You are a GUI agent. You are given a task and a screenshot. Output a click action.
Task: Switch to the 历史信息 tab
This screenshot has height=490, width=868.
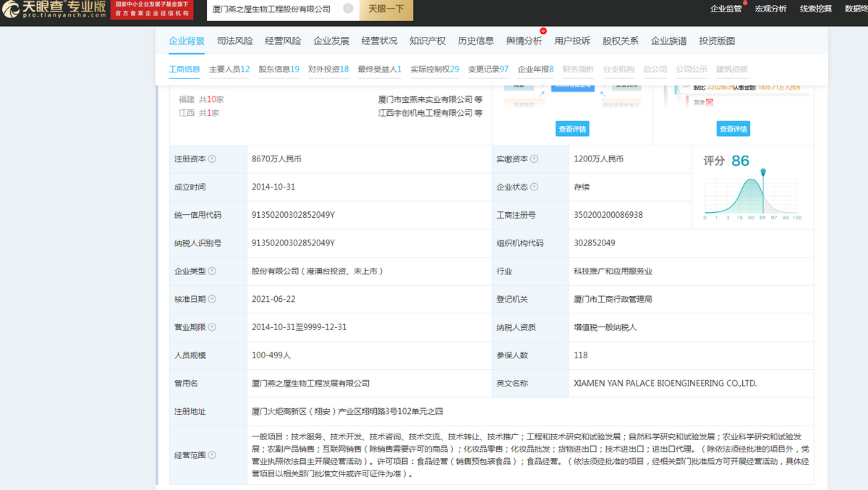point(476,41)
